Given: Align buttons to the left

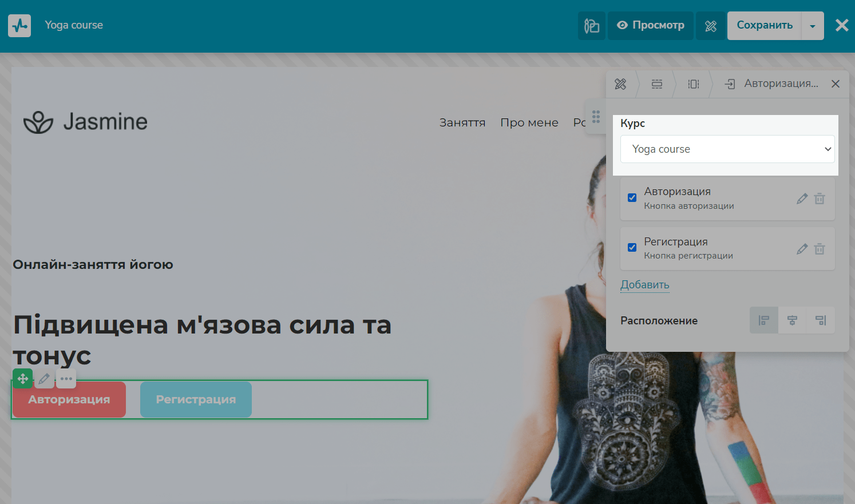Looking at the screenshot, I should (x=763, y=320).
